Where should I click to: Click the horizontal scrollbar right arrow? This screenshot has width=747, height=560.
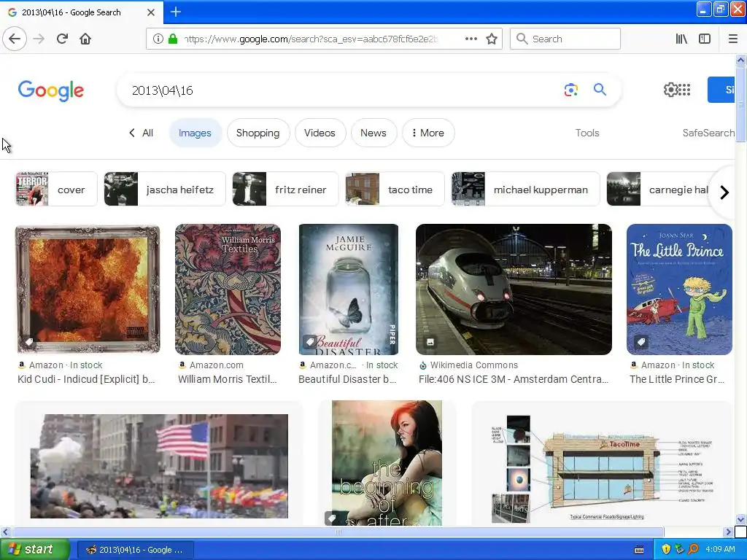[729, 532]
